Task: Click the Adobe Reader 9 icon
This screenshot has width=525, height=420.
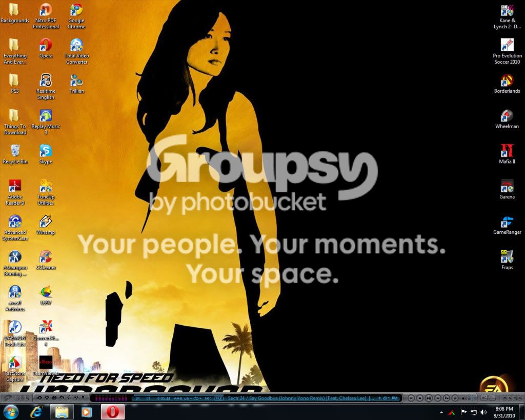Action: tap(15, 193)
